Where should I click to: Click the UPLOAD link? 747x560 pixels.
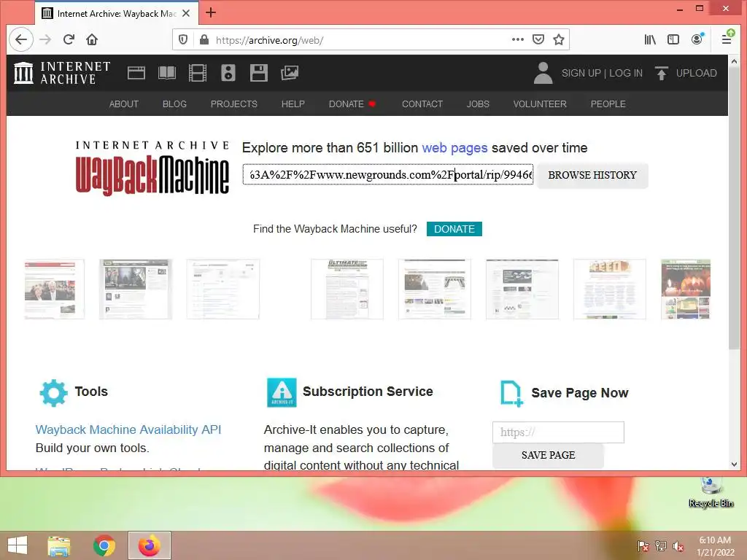686,73
